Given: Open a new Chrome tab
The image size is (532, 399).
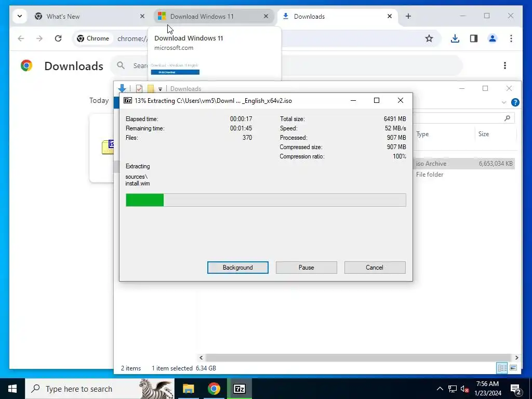Looking at the screenshot, I should 408,16.
